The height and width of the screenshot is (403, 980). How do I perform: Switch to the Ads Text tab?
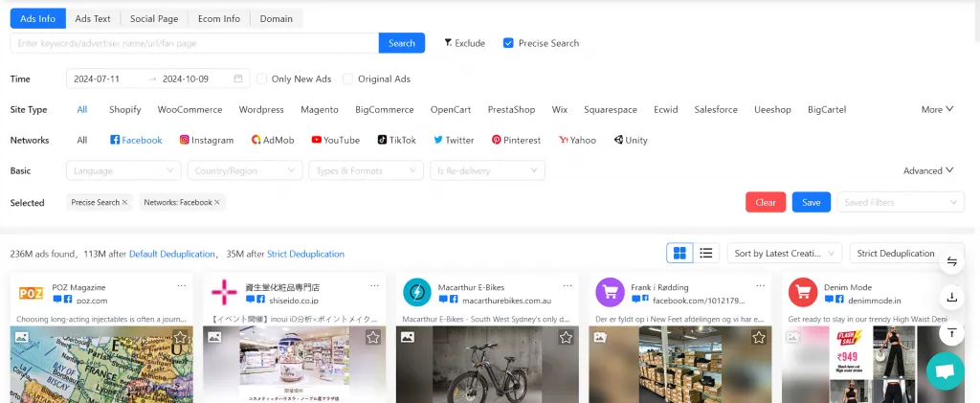tap(93, 18)
